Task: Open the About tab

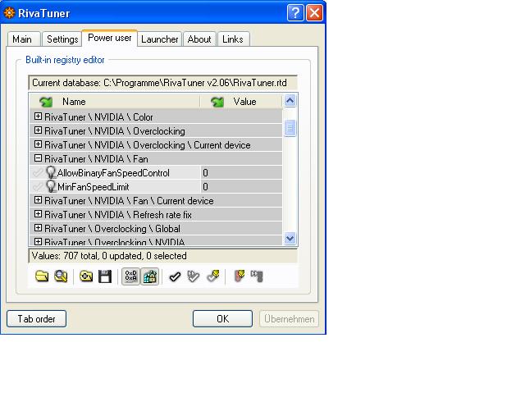Action: 199,39
